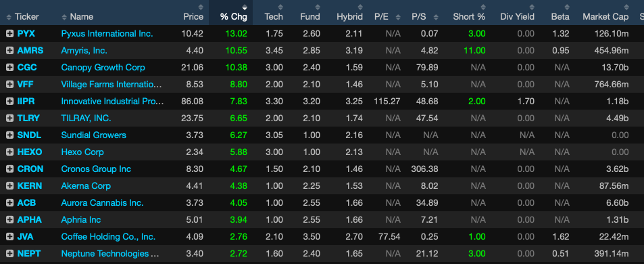The height and width of the screenshot is (264, 644).
Task: Open the APHA ticker link
Action: (x=30, y=219)
